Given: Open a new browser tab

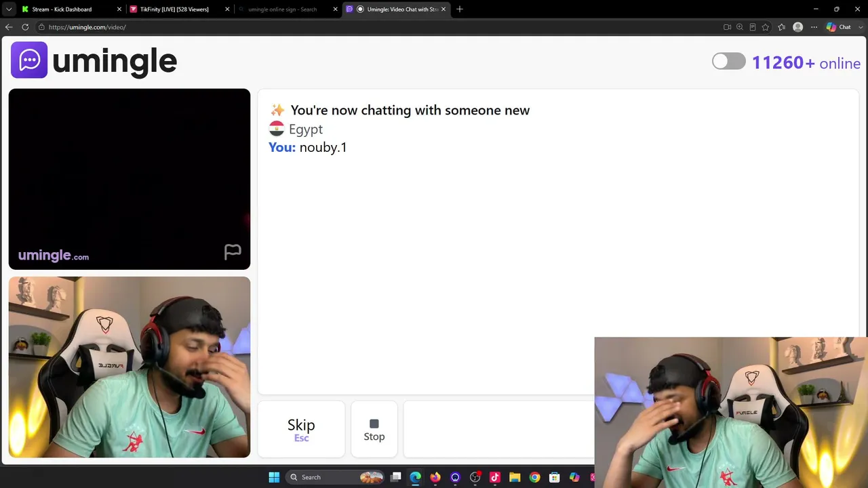Looking at the screenshot, I should click(460, 9).
